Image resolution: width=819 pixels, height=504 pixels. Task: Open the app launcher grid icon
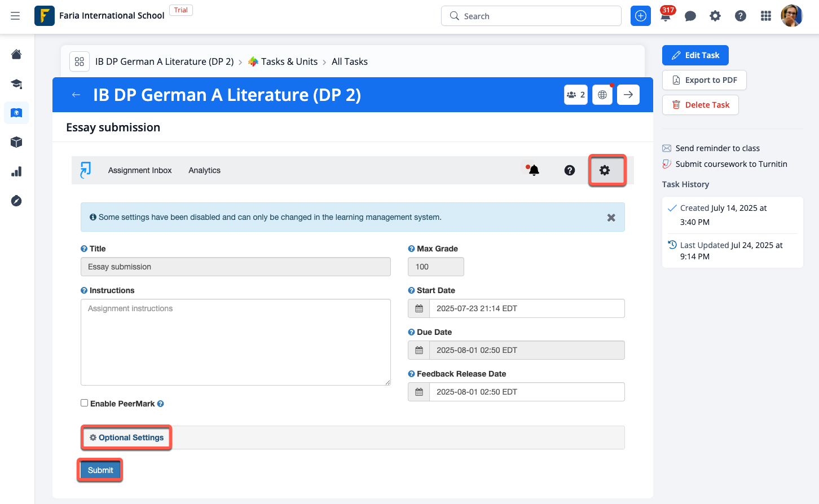point(765,16)
